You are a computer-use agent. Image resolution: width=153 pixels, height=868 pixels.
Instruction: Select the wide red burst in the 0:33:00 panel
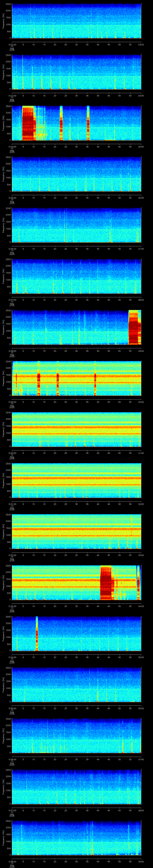click(x=106, y=582)
